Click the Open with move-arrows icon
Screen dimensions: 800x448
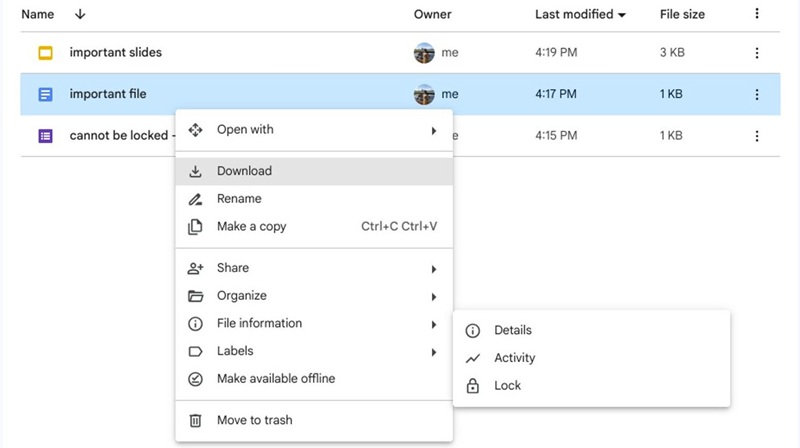point(195,130)
